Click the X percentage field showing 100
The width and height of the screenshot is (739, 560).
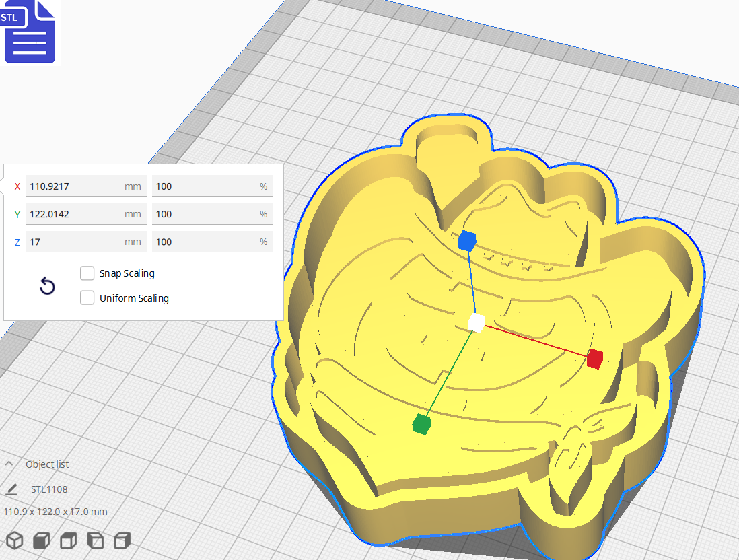(x=212, y=186)
